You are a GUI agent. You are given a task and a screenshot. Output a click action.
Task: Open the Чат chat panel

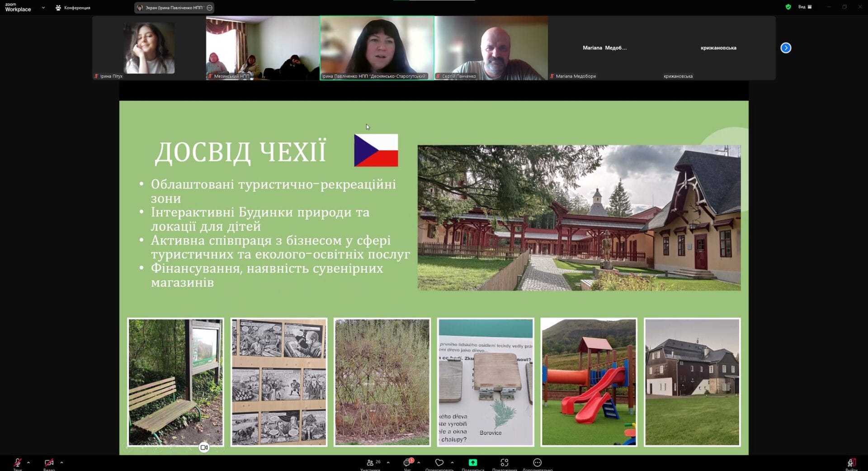(x=407, y=462)
